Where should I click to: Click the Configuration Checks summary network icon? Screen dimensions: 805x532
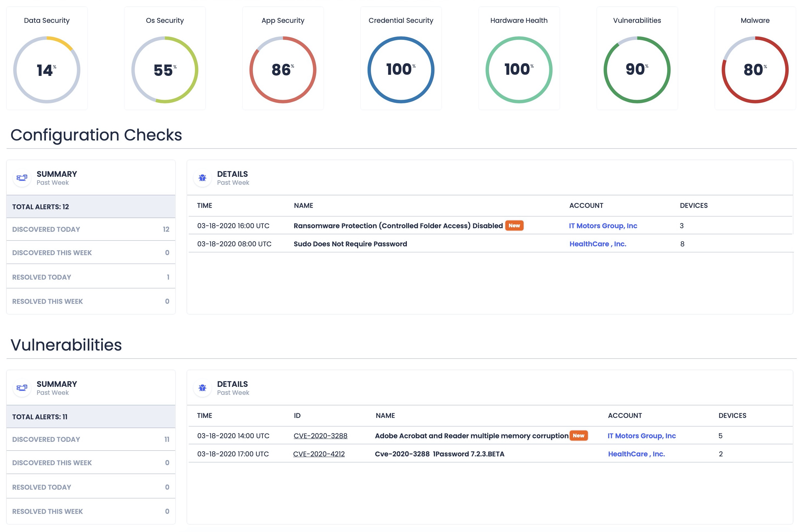(22, 177)
